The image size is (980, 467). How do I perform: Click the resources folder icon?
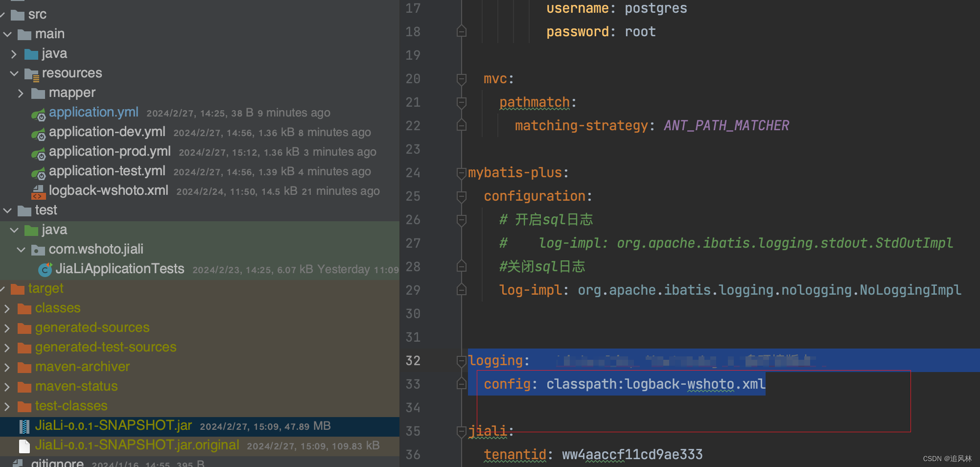coord(32,74)
